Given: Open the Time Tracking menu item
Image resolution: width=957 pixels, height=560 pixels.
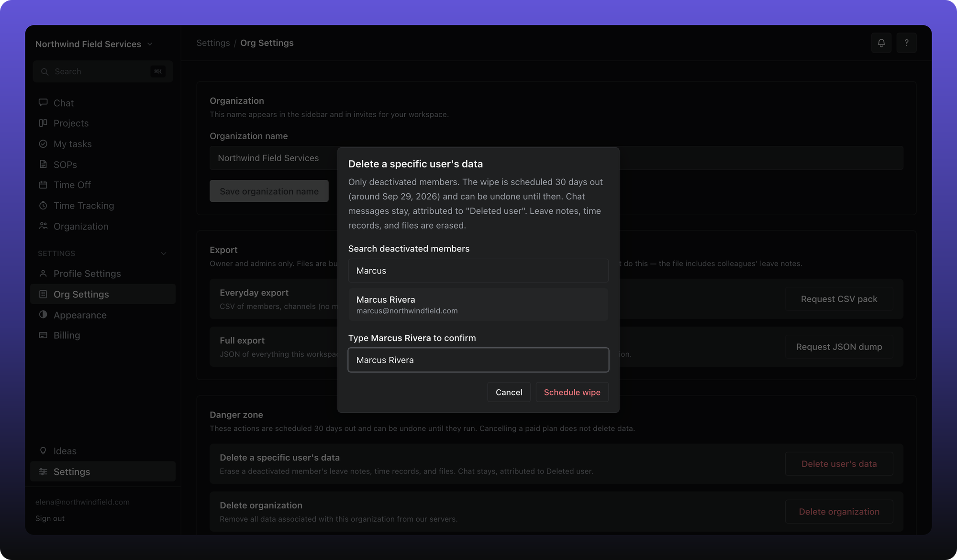Looking at the screenshot, I should click(x=103, y=206).
